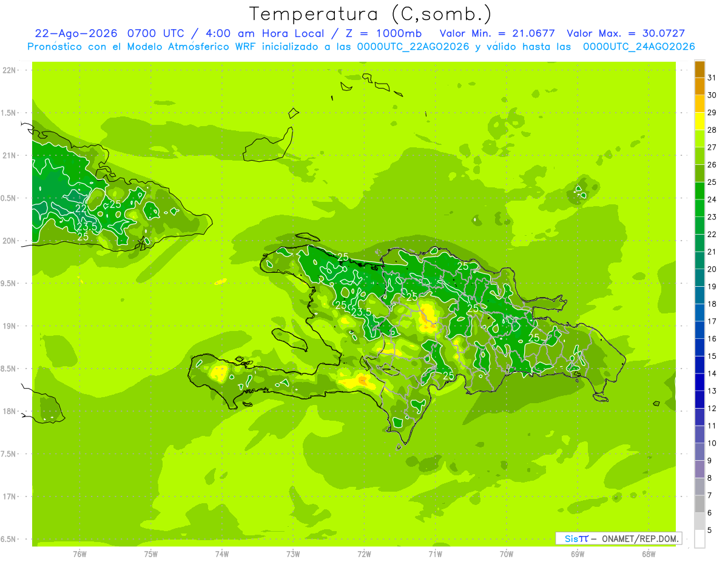
Task: Click the longitude label '73W'
Action: tap(293, 555)
